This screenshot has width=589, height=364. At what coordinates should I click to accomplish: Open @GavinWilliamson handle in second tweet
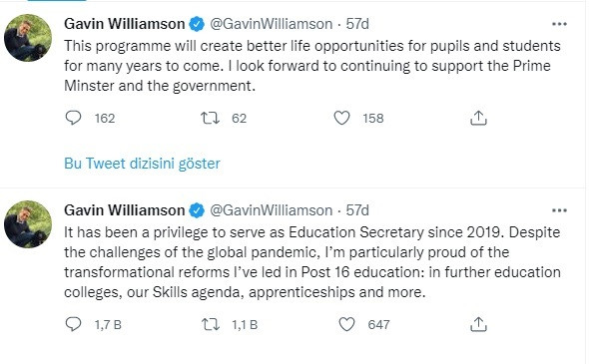(271, 210)
